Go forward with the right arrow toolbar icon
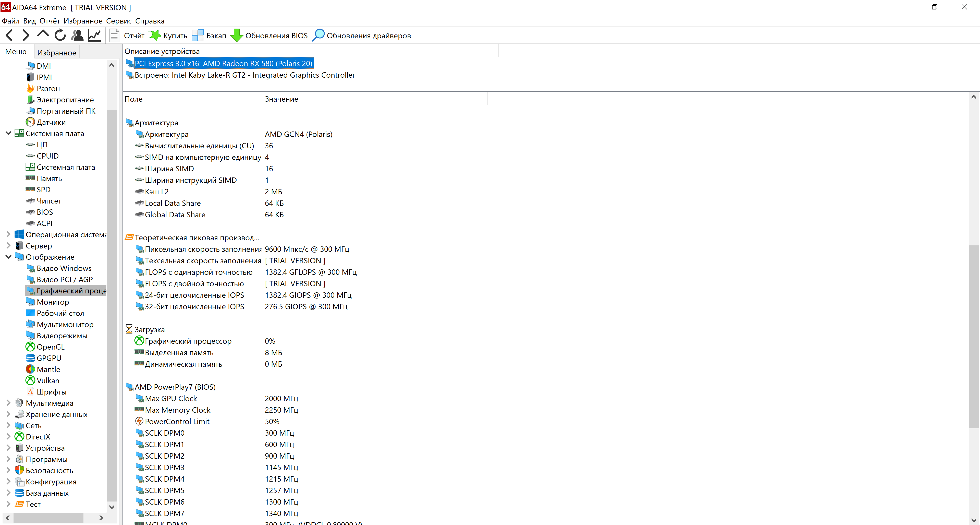Viewport: 980px width, 525px height. coord(26,35)
